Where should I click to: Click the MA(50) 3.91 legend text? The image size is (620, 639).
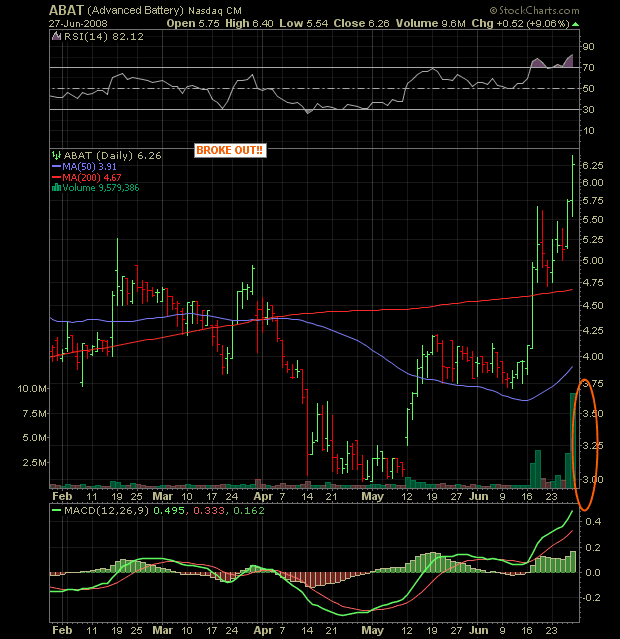pos(89,166)
